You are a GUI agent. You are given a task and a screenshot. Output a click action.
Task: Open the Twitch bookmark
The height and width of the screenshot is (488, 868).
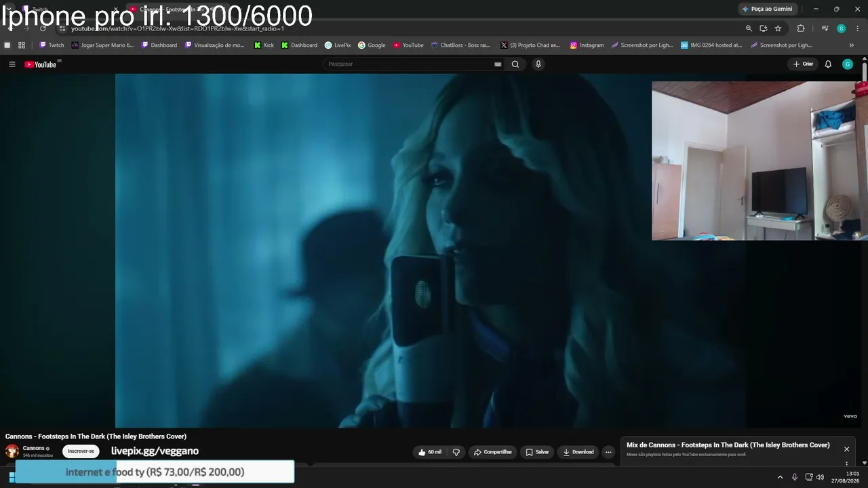click(x=52, y=45)
